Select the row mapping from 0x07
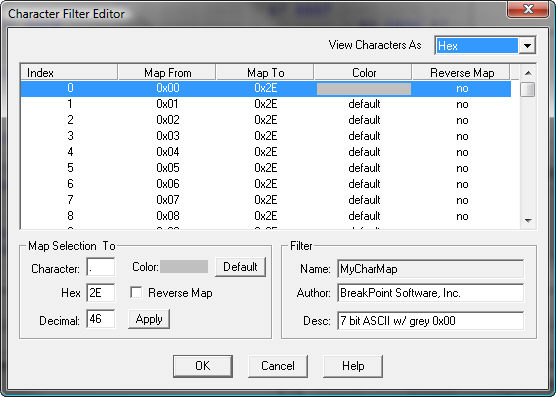 click(266, 200)
